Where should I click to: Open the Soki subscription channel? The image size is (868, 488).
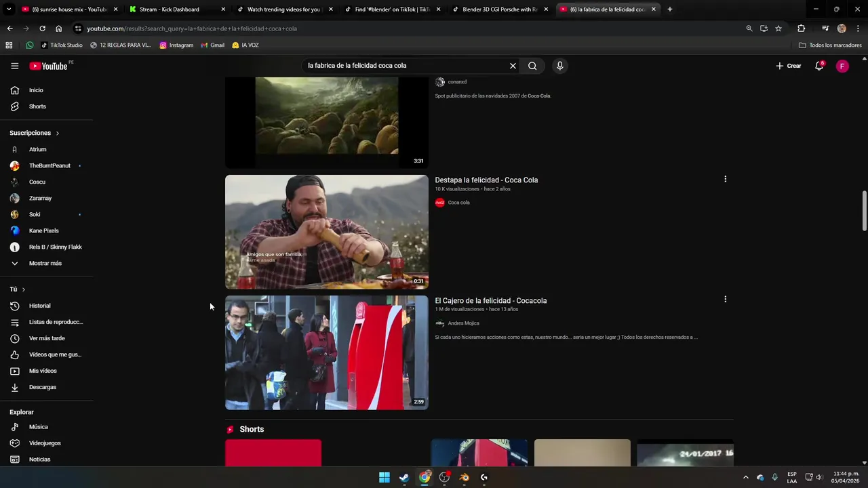(34, 214)
